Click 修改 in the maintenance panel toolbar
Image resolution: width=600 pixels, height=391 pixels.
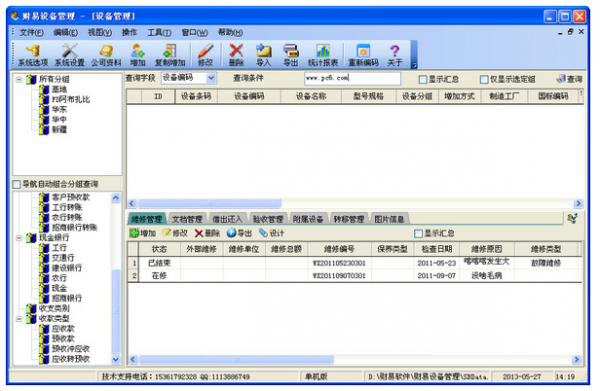(175, 233)
